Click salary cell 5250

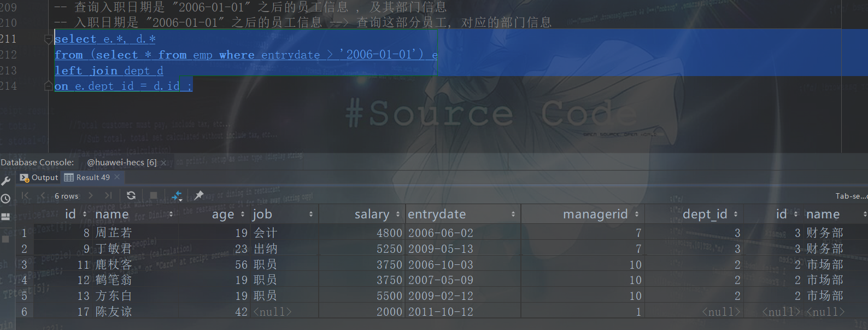coord(389,249)
